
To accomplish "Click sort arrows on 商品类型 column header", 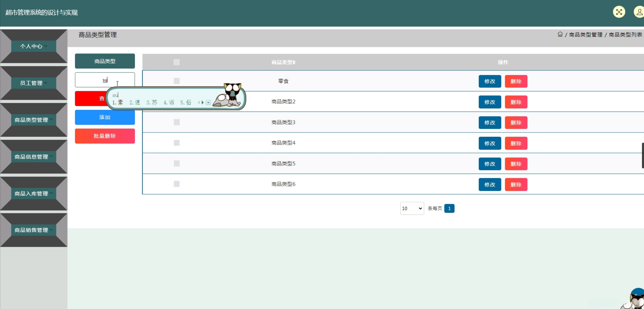I will pyautogui.click(x=294, y=62).
